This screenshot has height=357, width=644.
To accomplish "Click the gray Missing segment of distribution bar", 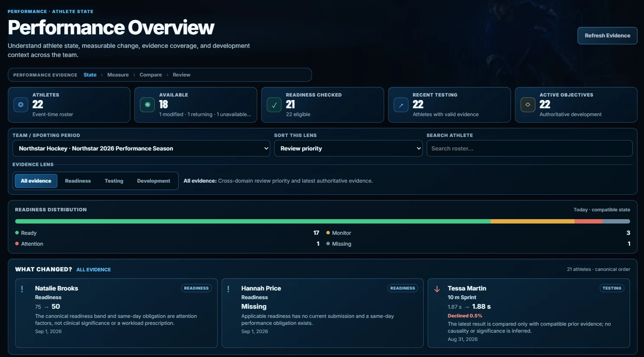I will (x=616, y=221).
